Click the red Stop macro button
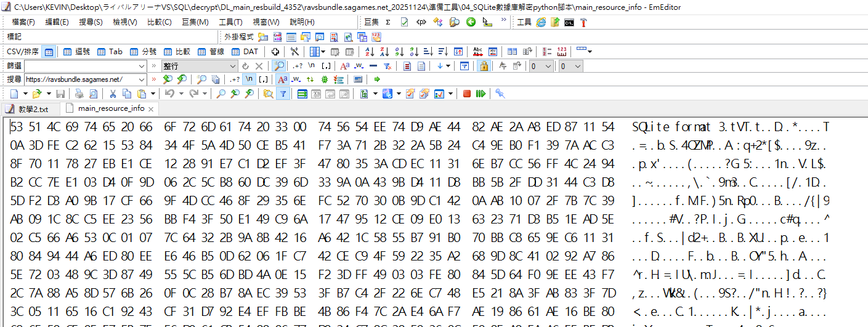 click(467, 94)
